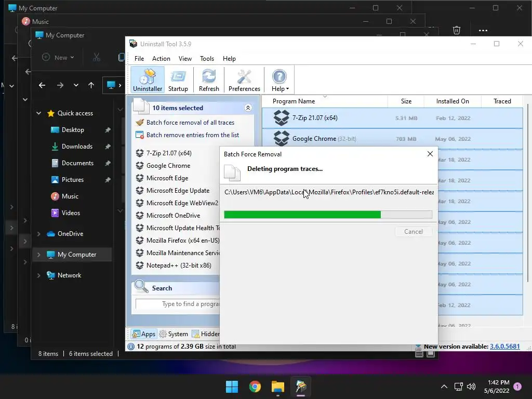The image size is (532, 399).
Task: Click the info icon in Uninstall Tool status bar
Action: [x=130, y=347]
